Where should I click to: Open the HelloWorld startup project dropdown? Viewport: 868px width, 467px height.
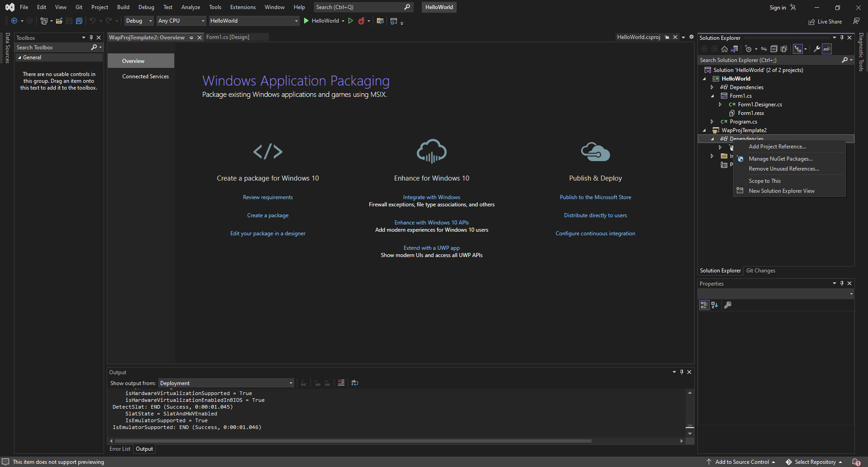[x=254, y=21]
